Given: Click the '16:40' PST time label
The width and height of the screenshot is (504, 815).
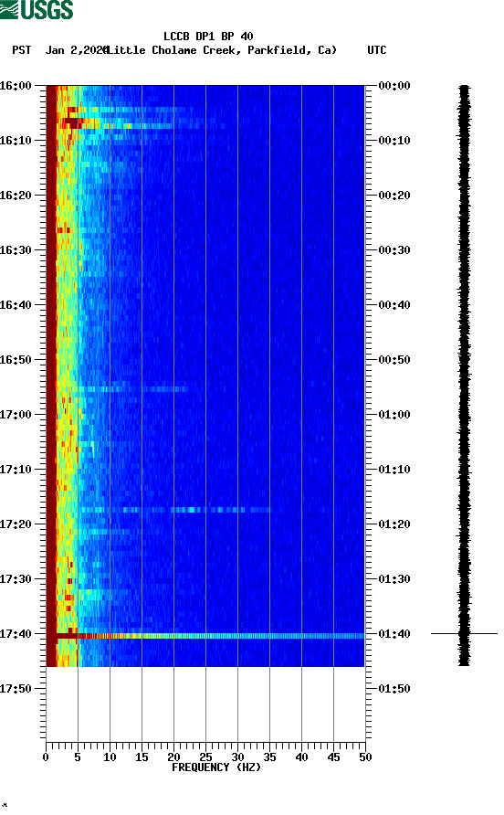Looking at the screenshot, I should 16,305.
